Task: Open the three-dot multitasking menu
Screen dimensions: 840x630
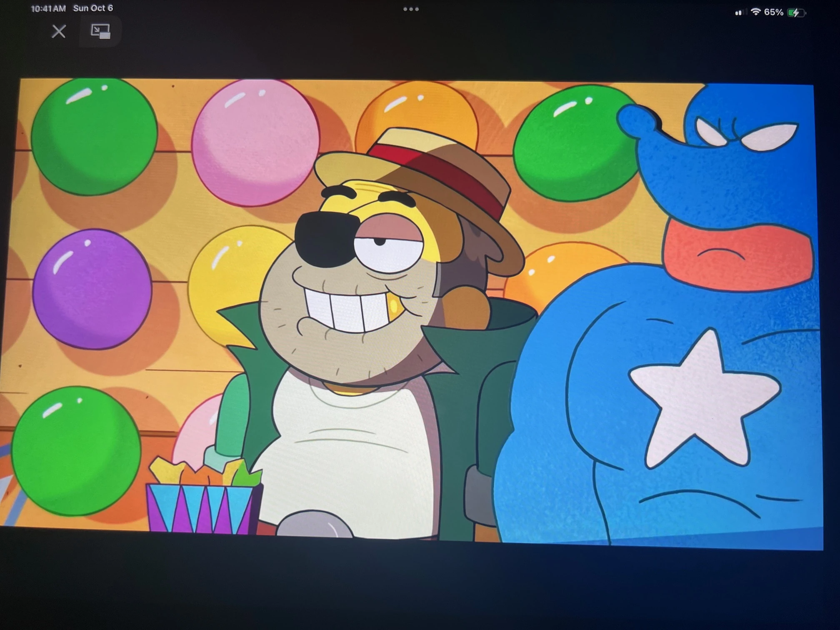Action: tap(411, 9)
